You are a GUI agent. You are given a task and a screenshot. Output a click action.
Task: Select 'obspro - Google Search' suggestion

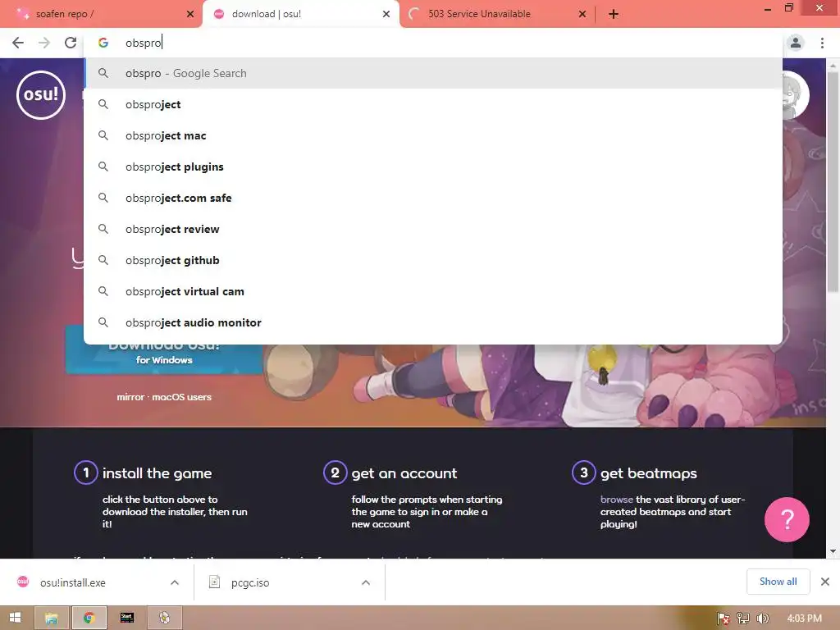(433, 73)
